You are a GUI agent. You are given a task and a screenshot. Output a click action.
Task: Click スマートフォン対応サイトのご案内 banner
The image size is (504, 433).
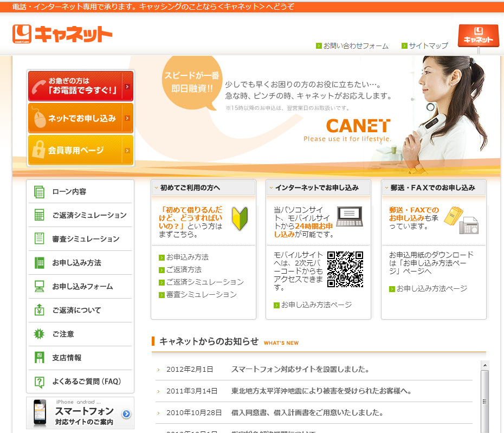pyautogui.click(x=80, y=413)
